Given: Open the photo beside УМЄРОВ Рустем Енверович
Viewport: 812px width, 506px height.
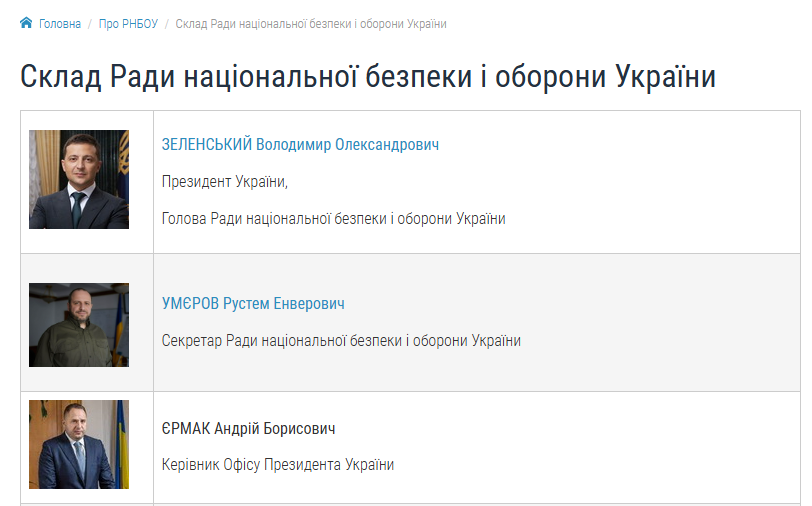Looking at the screenshot, I should pyautogui.click(x=79, y=324).
